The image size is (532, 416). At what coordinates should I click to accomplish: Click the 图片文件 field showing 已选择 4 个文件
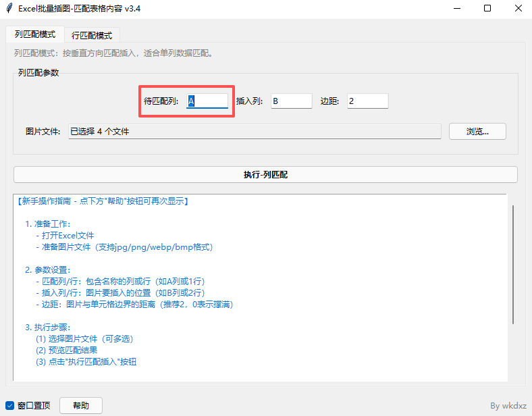coord(255,131)
